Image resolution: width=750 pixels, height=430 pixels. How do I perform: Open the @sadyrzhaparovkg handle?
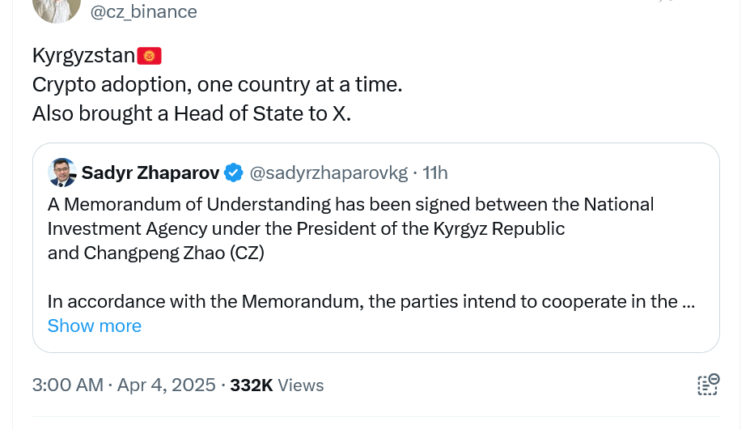328,173
